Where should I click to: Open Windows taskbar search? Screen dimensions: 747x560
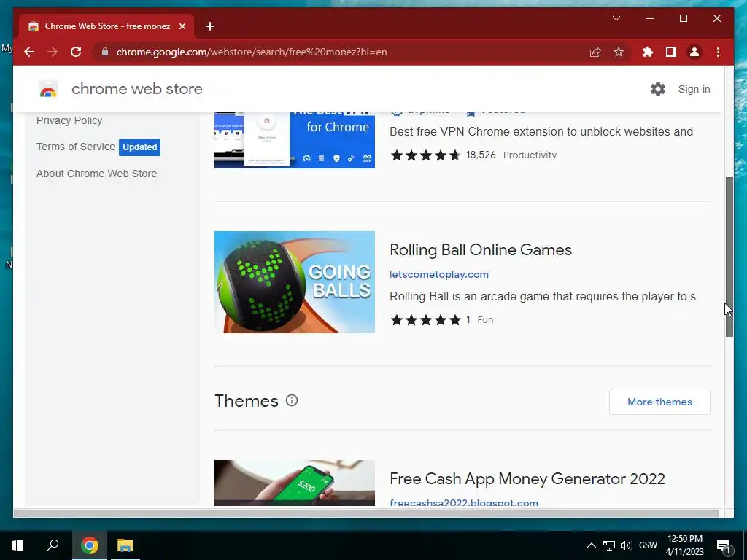click(x=53, y=545)
